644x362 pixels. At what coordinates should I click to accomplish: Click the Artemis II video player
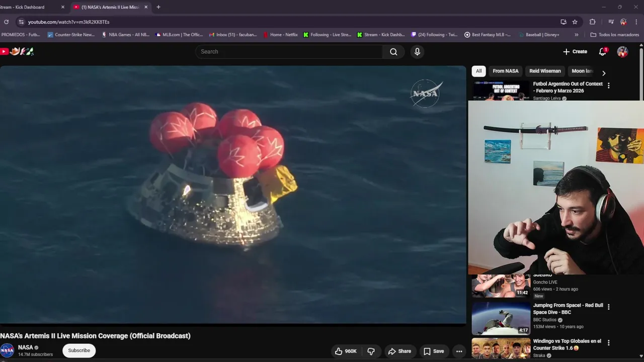[233, 195]
